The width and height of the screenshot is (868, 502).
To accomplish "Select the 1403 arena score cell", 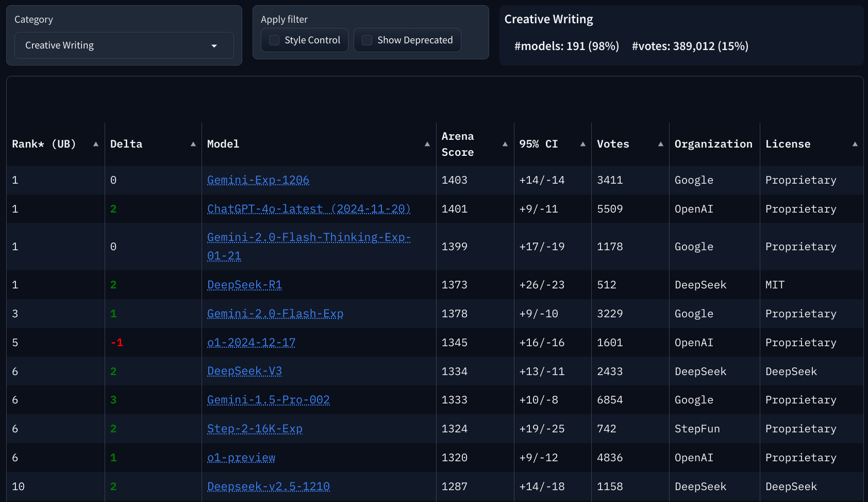I will click(475, 180).
